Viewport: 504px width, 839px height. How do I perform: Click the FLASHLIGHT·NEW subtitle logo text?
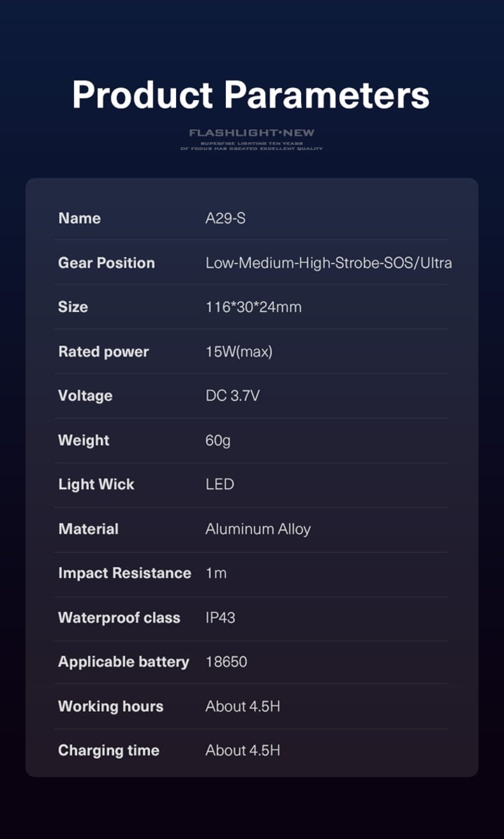click(251, 133)
